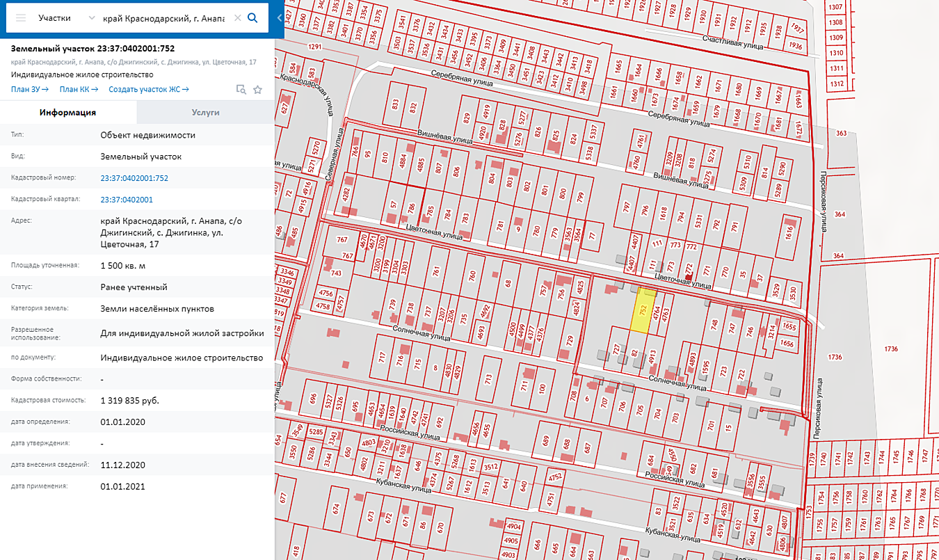The width and height of the screenshot is (939, 560).
Task: Open the hamburger main menu
Action: (x=21, y=17)
